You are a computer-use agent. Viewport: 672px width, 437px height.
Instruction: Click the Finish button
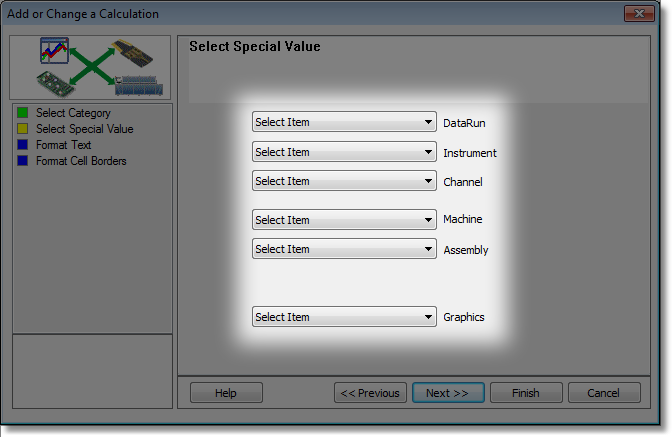(526, 392)
